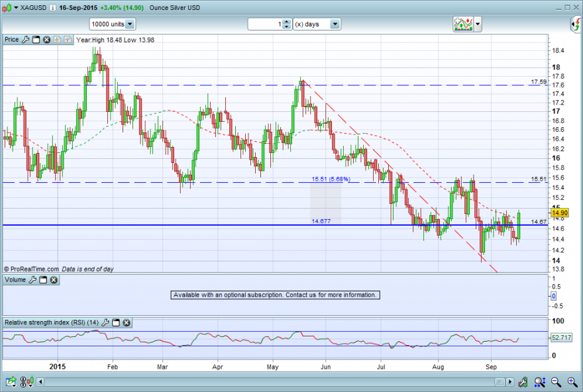This screenshot has height=392, width=583.
Task: Click the timeframe number input field
Action: point(265,24)
